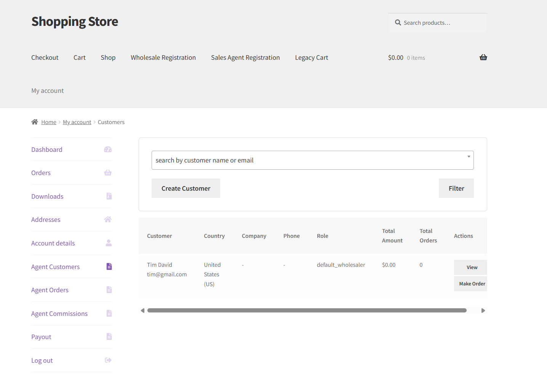
Task: Focus the Search products field
Action: (x=438, y=23)
